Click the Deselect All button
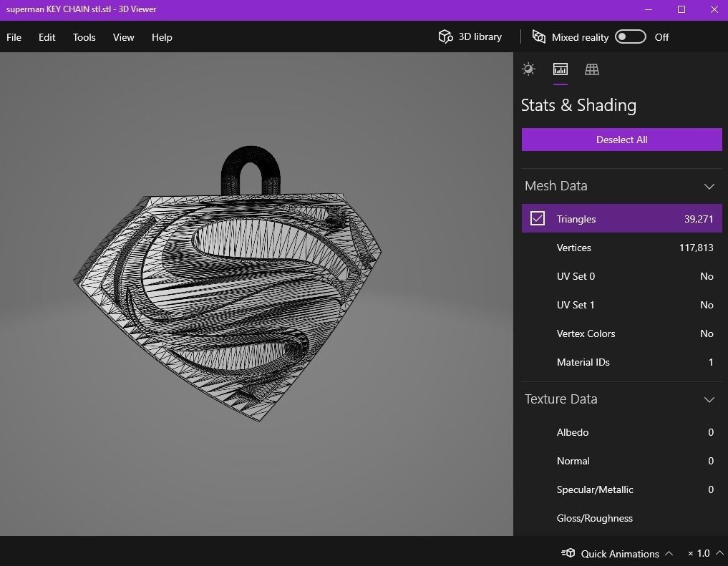Image resolution: width=728 pixels, height=566 pixels. point(621,140)
